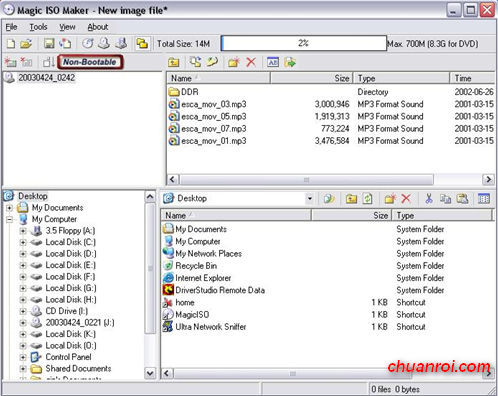Expand the My Documents tree node
The image size is (498, 396).
pyautogui.click(x=9, y=208)
